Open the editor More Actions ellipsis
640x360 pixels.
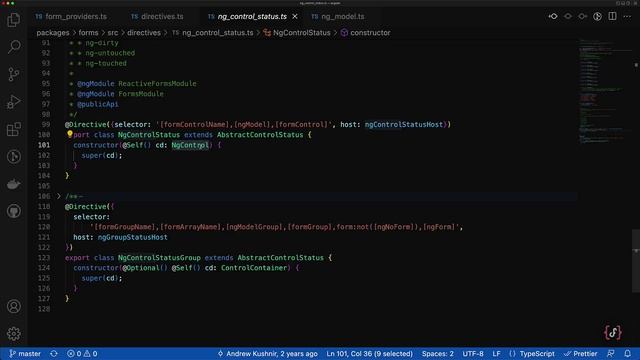[627, 16]
